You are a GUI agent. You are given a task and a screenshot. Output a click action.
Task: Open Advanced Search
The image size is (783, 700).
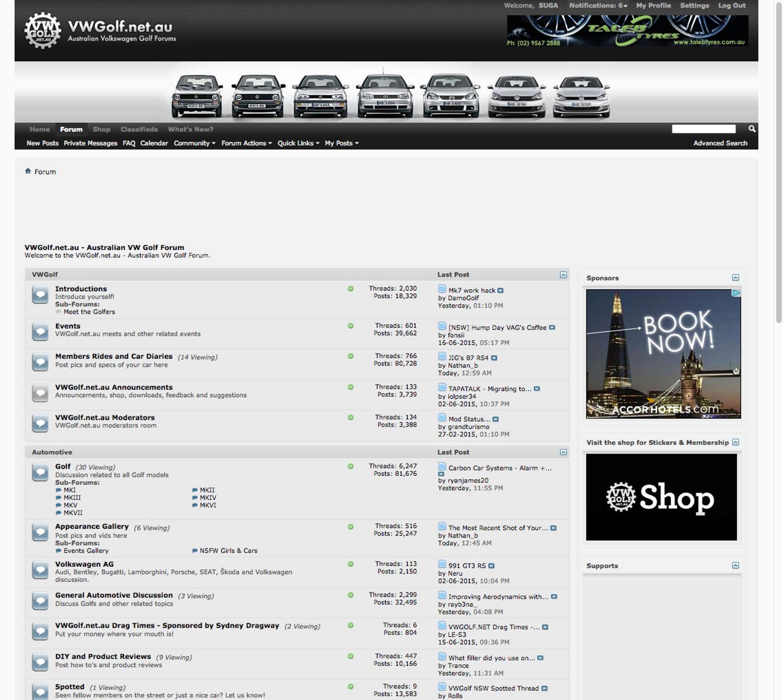tap(720, 143)
